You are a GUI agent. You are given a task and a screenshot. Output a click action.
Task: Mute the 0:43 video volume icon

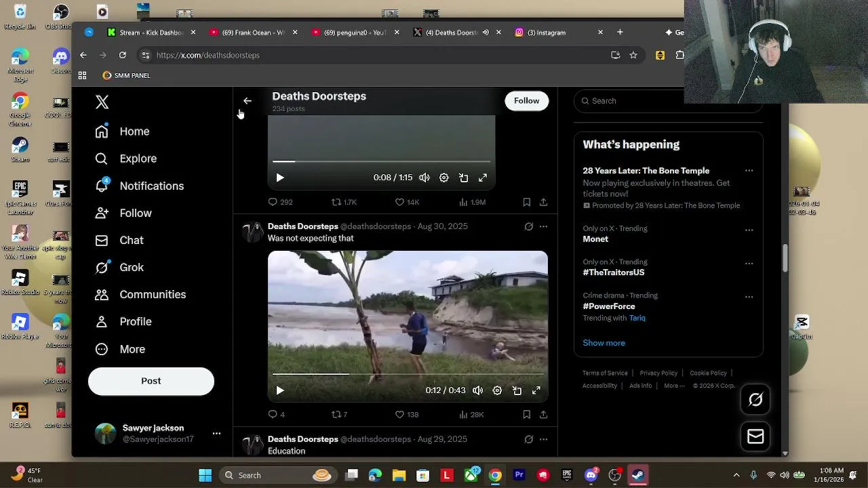click(x=478, y=390)
